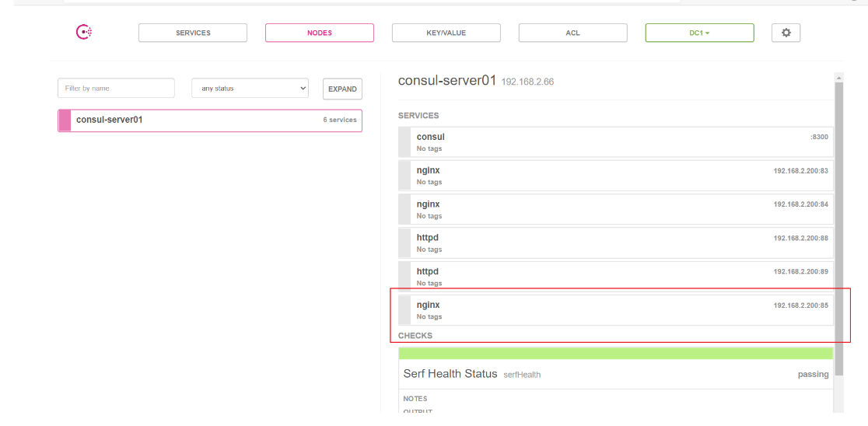Open the ACL tab

572,33
